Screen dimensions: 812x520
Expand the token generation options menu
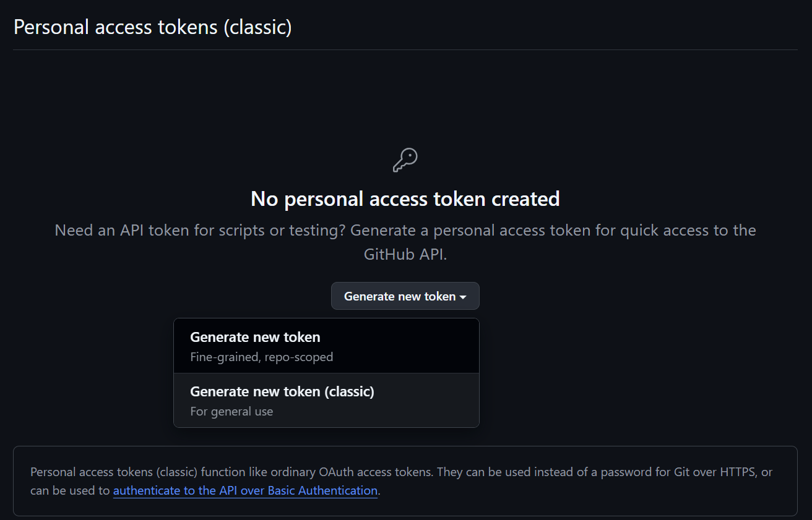405,296
